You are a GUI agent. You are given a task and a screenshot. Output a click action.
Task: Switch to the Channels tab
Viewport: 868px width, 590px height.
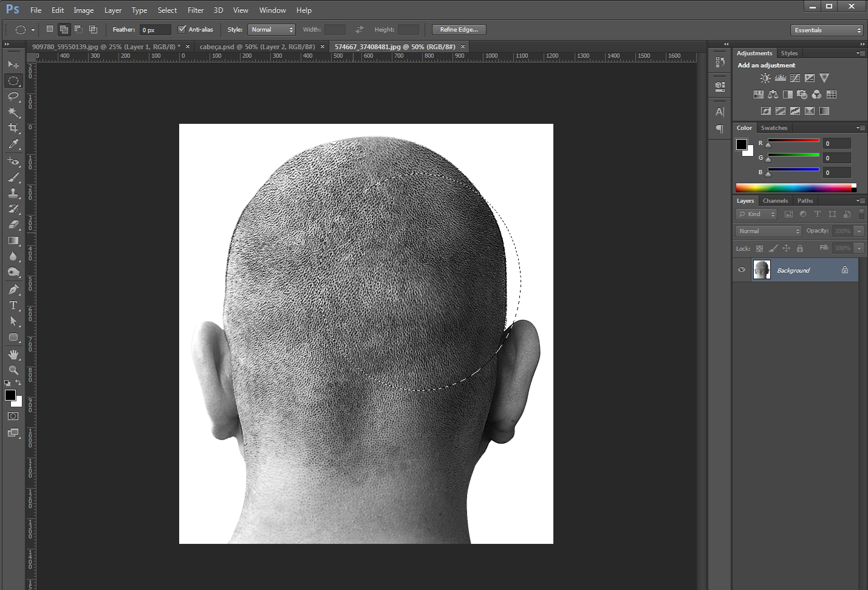(775, 201)
